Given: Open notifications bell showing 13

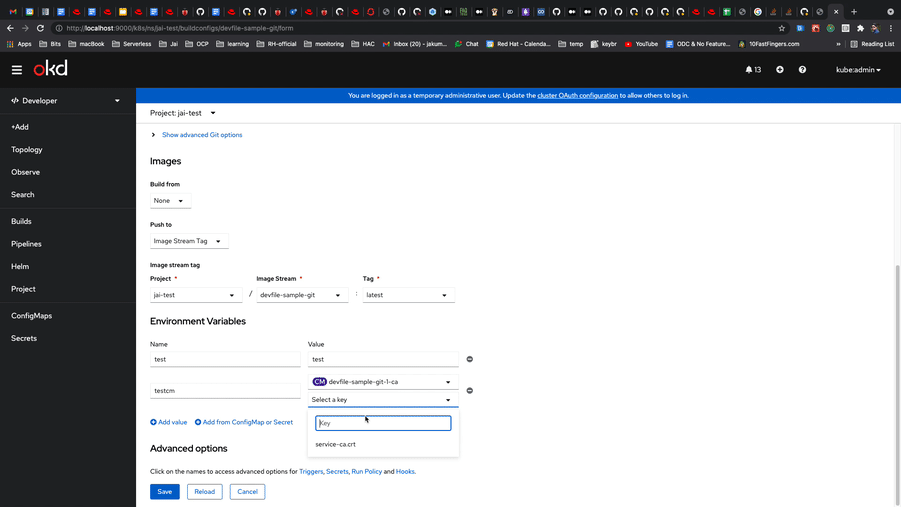Looking at the screenshot, I should 753,70.
